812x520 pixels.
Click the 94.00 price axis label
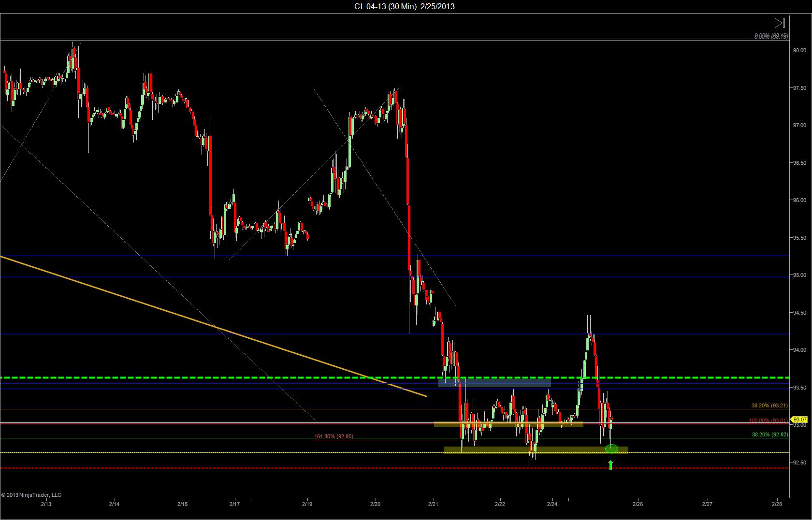[x=799, y=350]
